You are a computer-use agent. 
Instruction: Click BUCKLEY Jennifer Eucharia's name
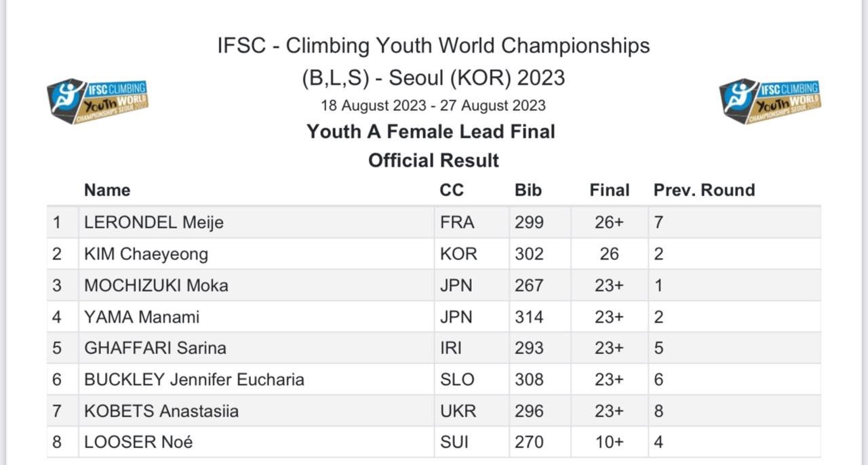[x=194, y=380]
